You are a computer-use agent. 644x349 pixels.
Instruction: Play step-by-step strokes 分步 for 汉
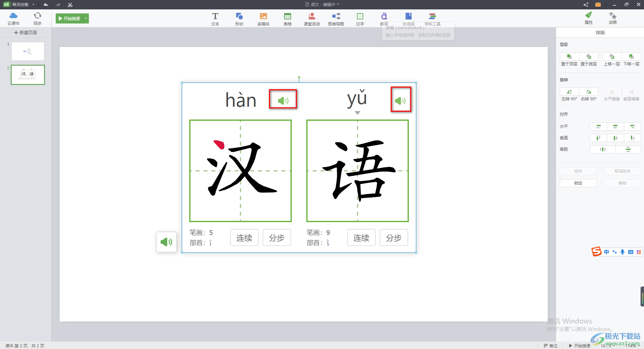pos(277,238)
